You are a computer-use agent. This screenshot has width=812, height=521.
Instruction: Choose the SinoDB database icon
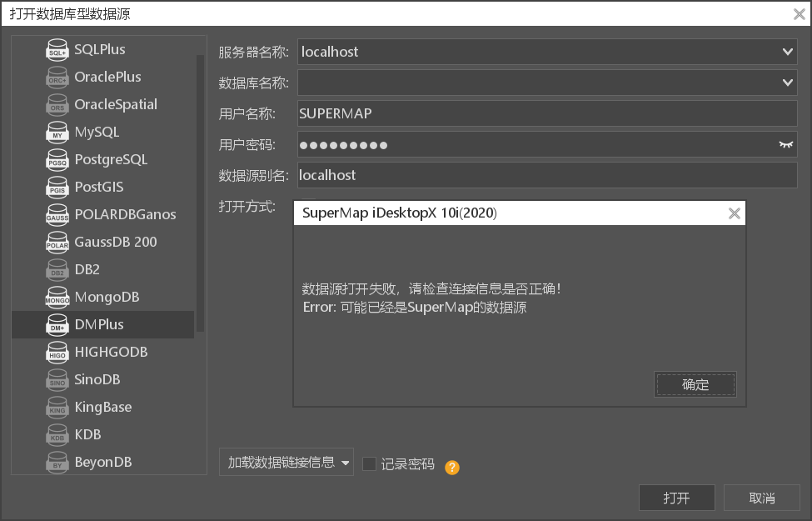(57, 379)
